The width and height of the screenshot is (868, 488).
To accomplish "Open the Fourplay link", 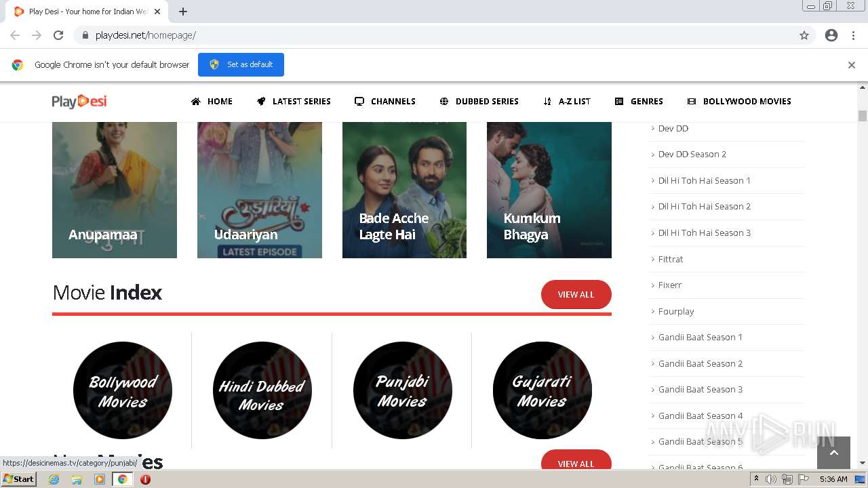I will [676, 311].
